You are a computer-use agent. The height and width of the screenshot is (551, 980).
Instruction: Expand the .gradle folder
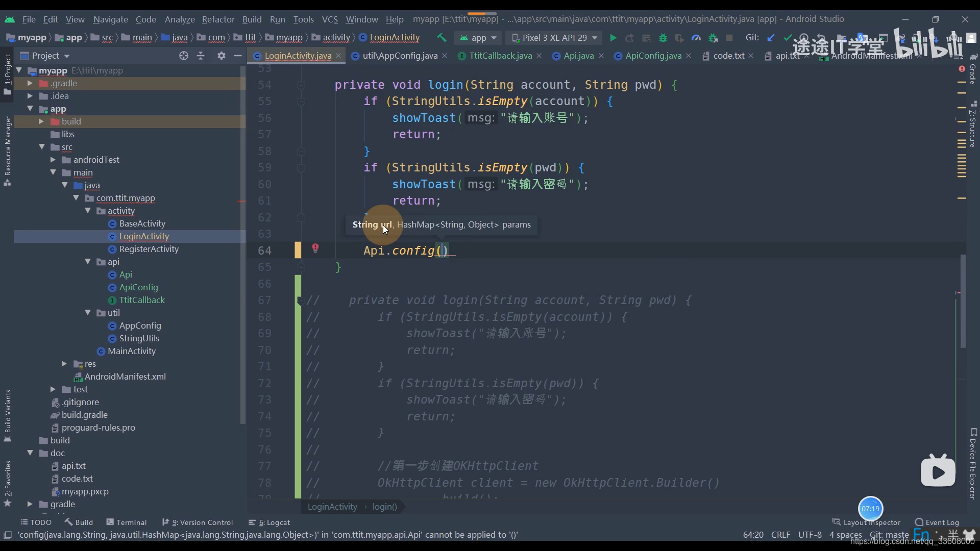pos(30,83)
